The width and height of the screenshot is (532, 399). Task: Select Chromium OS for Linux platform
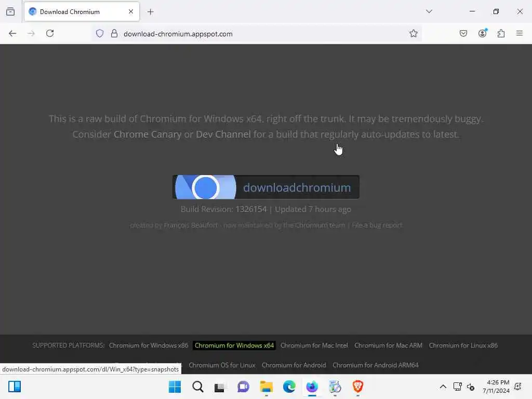[222, 365]
